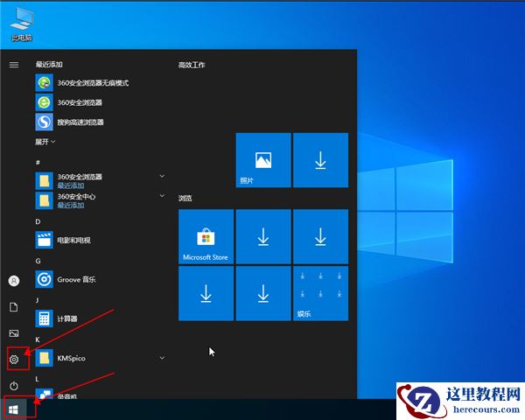
Task: Open Settings gear icon
Action: pos(14,360)
